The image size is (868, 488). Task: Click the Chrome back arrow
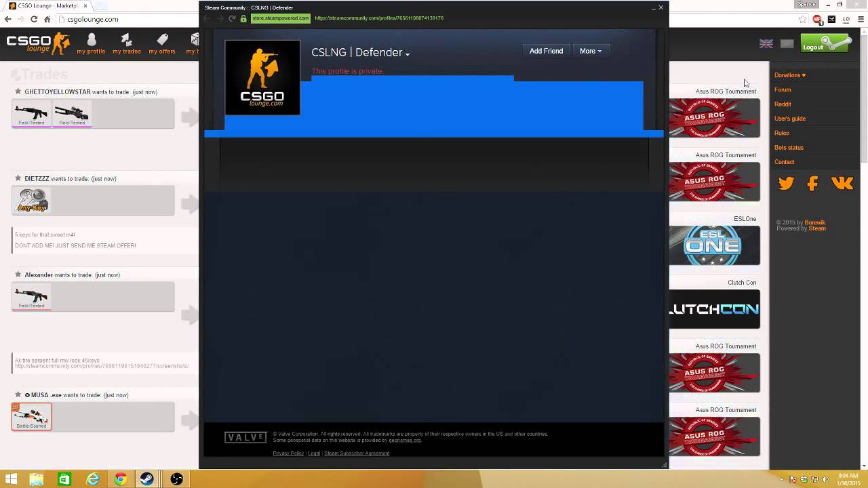8,19
